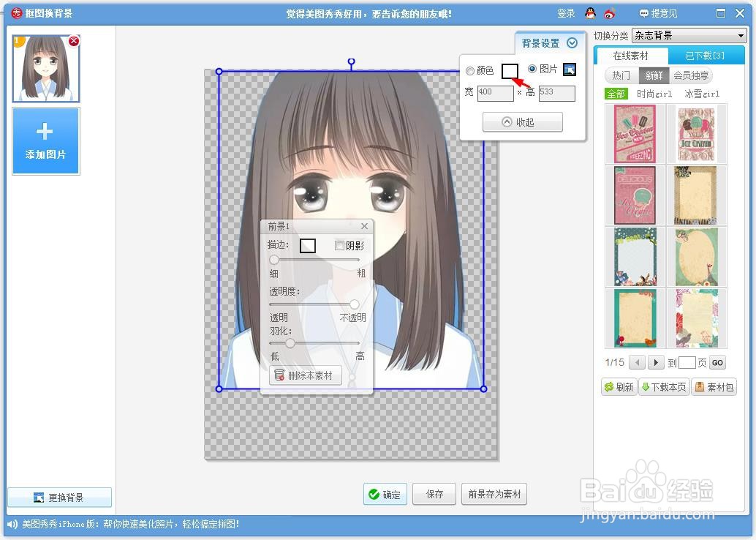Choose teal floral frame background
The height and width of the screenshot is (540, 756).
[635, 257]
